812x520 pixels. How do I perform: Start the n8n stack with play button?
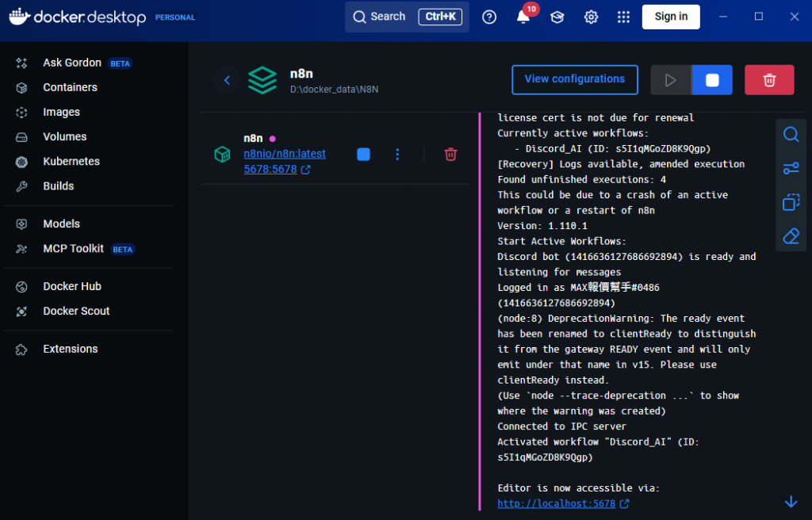pyautogui.click(x=671, y=80)
